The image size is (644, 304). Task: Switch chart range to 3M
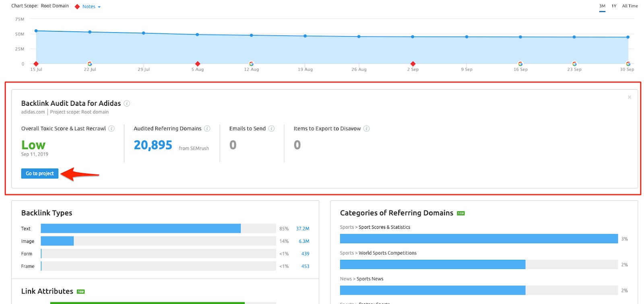coord(602,6)
